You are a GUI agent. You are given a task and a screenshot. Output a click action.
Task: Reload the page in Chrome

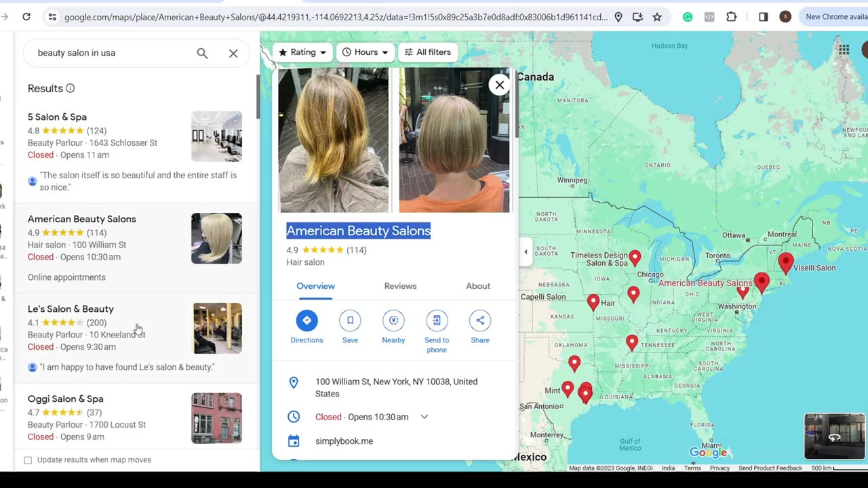click(x=26, y=17)
